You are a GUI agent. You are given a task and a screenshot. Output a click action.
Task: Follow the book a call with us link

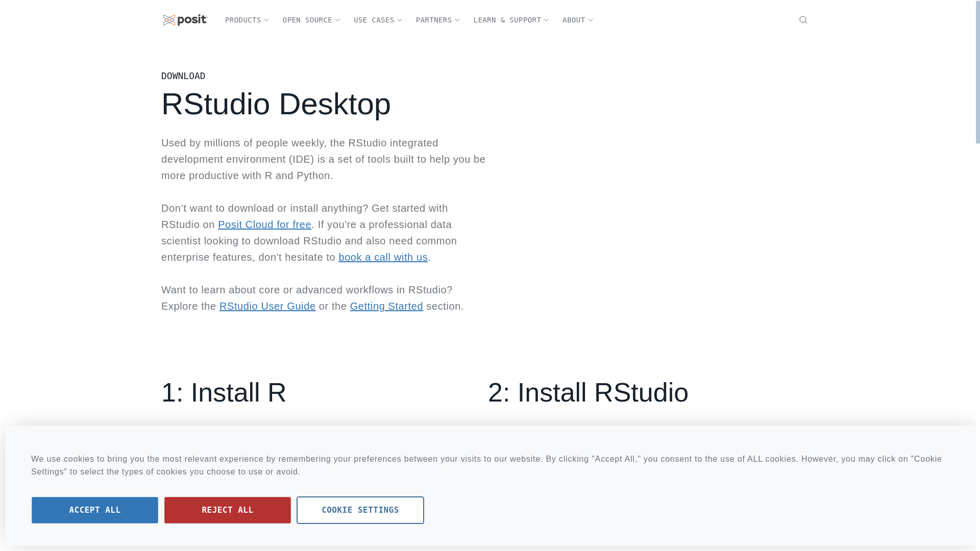pyautogui.click(x=383, y=257)
